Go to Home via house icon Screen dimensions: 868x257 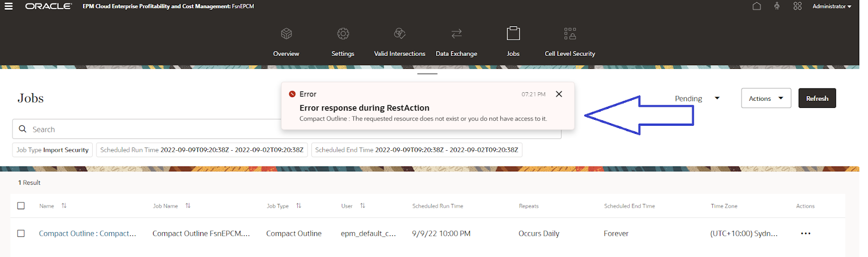757,6
